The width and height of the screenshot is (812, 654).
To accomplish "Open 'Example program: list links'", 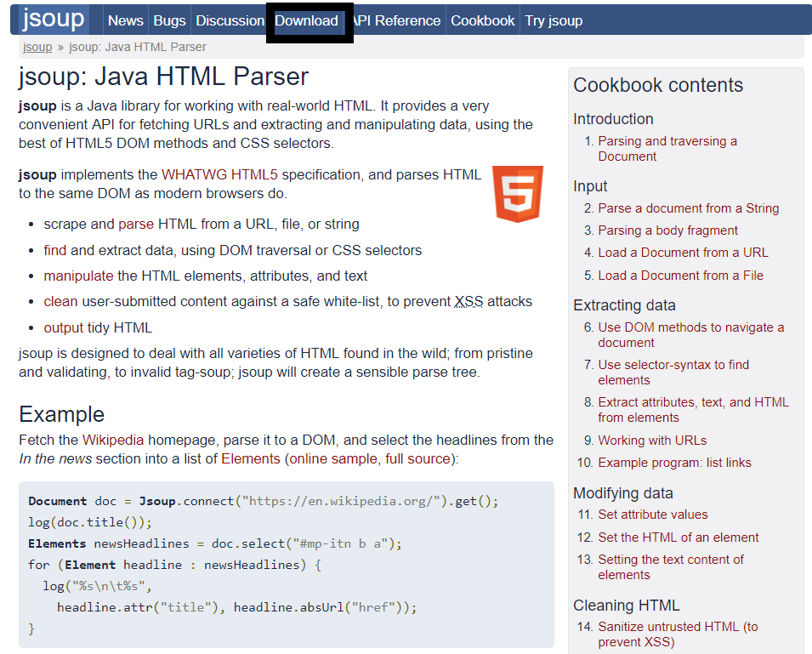I will click(x=675, y=463).
